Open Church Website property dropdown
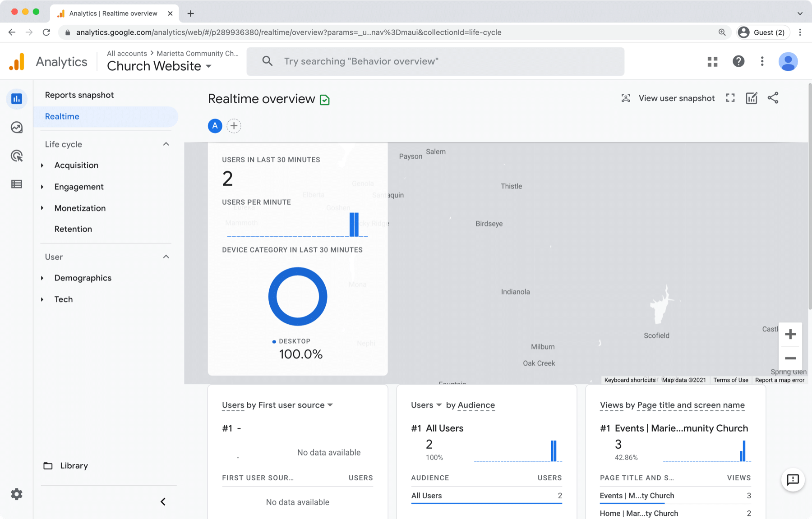The height and width of the screenshot is (519, 812). click(159, 66)
